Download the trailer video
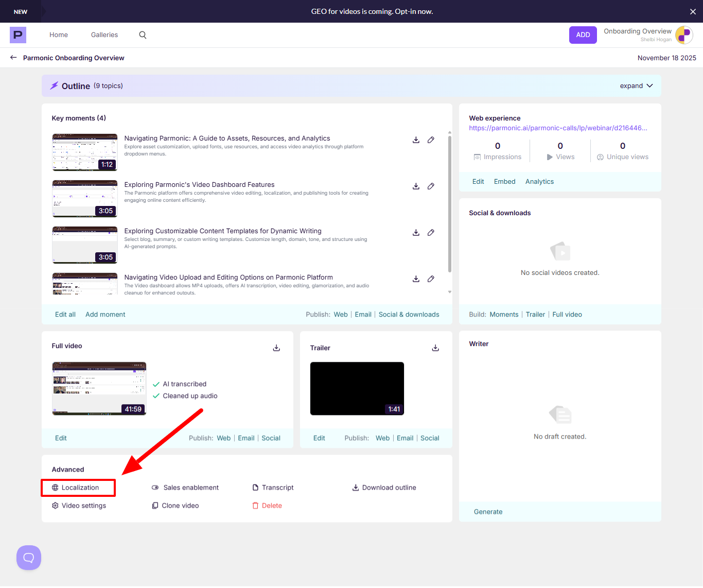This screenshot has width=703, height=588. [435, 348]
